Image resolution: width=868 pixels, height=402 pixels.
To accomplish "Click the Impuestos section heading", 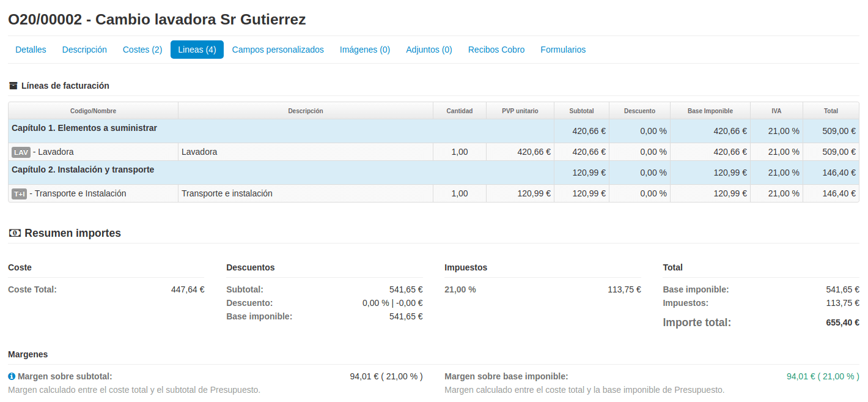I will 466,267.
